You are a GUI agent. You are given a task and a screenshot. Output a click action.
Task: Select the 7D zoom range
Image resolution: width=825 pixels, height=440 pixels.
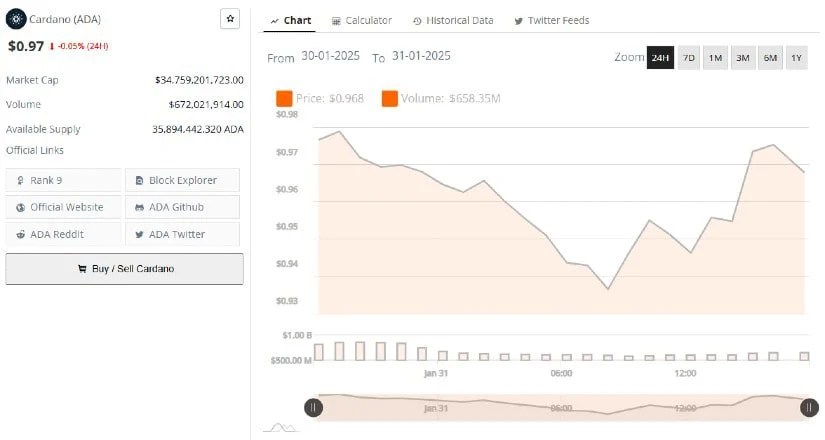(688, 57)
